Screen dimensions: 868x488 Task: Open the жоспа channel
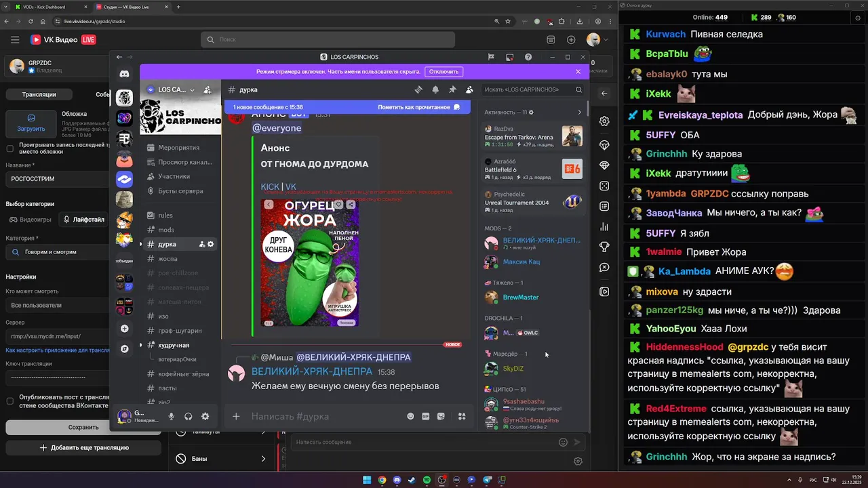(x=167, y=259)
